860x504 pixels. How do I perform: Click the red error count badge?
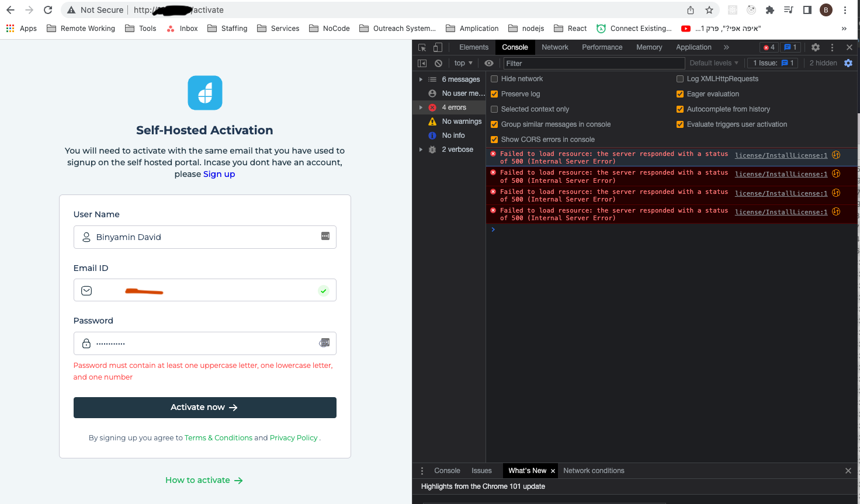coord(769,47)
